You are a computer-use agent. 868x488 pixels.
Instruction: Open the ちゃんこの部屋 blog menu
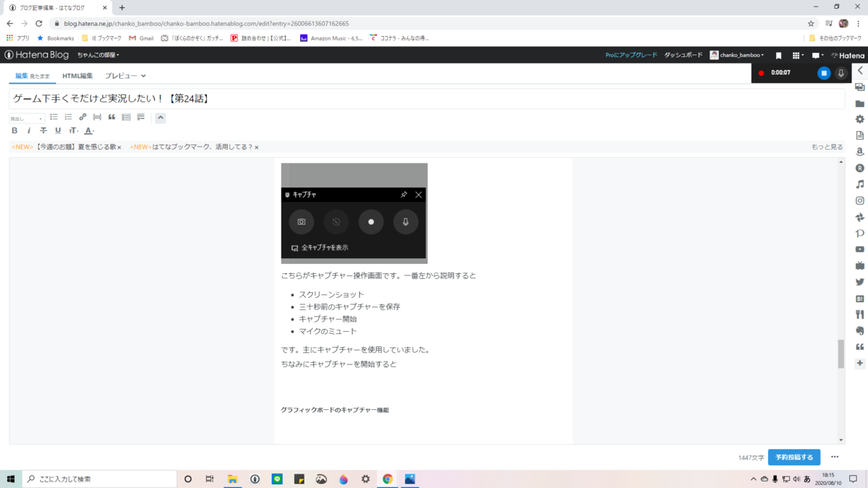click(98, 55)
